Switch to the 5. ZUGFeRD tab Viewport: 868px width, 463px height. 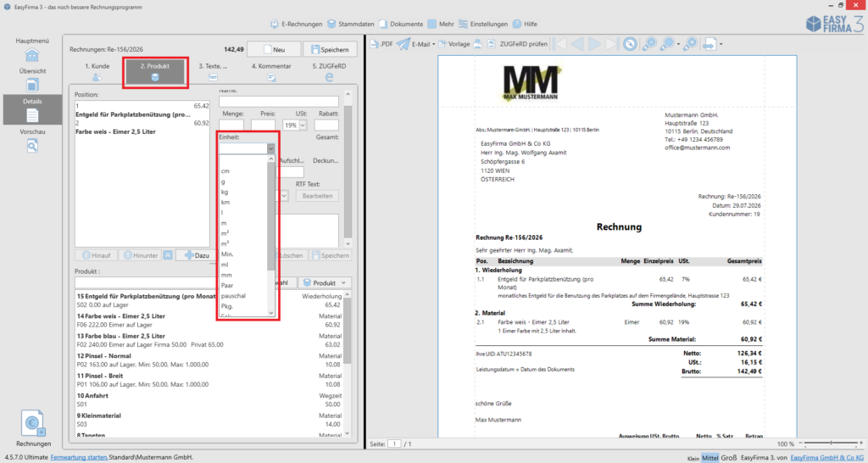329,71
